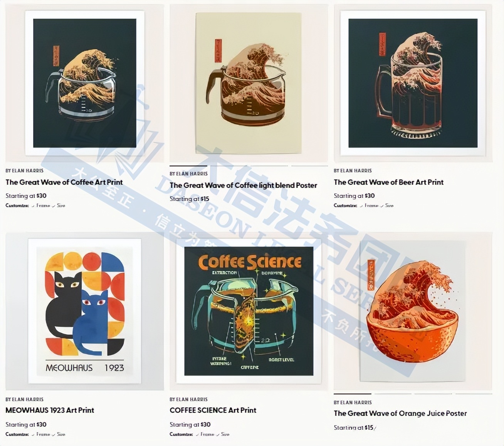This screenshot has width=504, height=446.
Task: Open 'The Great Wave of Coffee light blend Poster' link
Action: pos(243,185)
